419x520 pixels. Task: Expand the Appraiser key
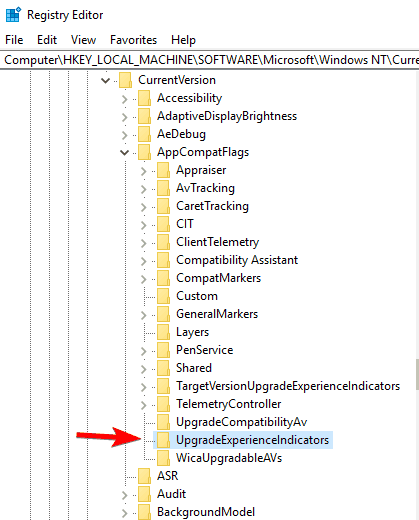click(x=144, y=171)
